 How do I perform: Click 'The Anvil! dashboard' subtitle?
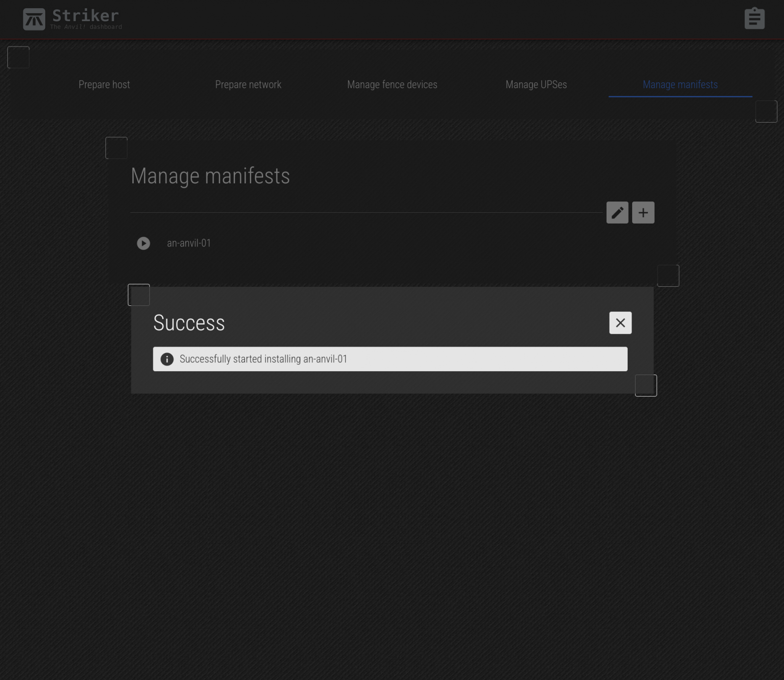[x=86, y=27]
